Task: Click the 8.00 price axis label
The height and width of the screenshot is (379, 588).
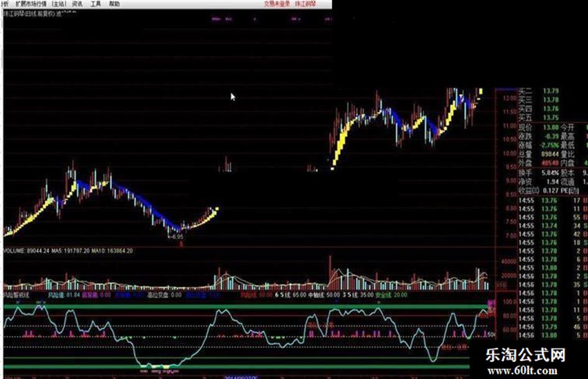Action: [x=511, y=208]
